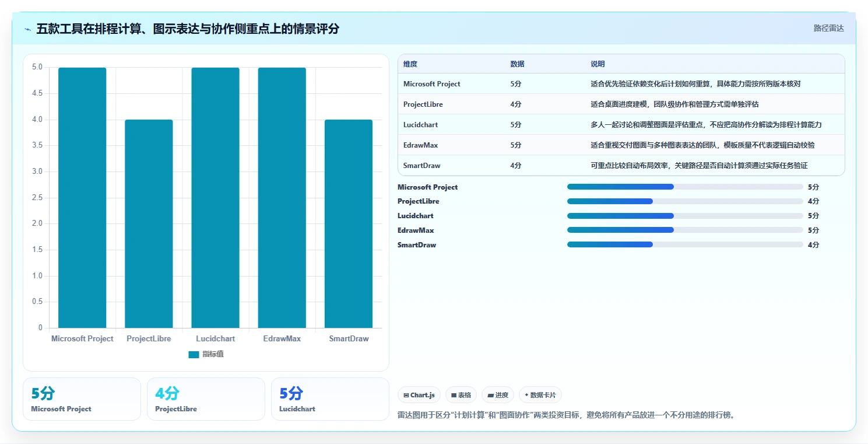Screen dimensions: 868x444
Task: Click the EdrawMax progress bar
Action: point(685,230)
